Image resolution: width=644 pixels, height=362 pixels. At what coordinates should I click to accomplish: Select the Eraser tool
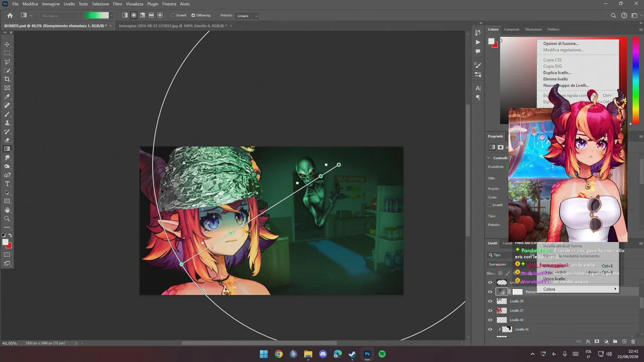[x=7, y=140]
